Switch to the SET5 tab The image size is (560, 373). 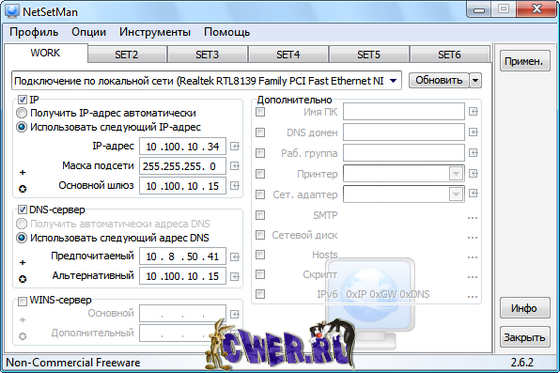tap(369, 55)
